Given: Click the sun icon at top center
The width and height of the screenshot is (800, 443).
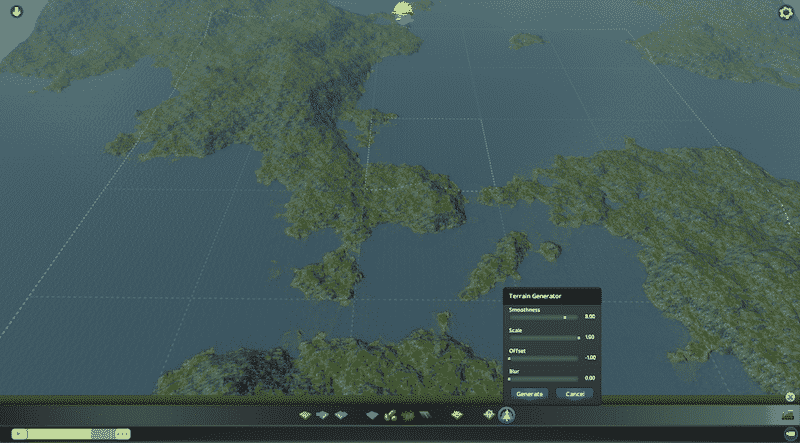Looking at the screenshot, I should [x=403, y=11].
